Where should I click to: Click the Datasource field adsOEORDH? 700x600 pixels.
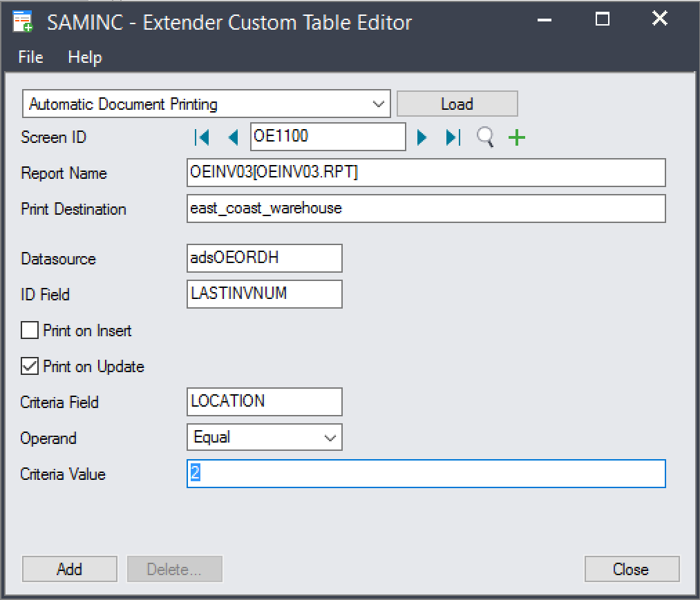pos(265,258)
